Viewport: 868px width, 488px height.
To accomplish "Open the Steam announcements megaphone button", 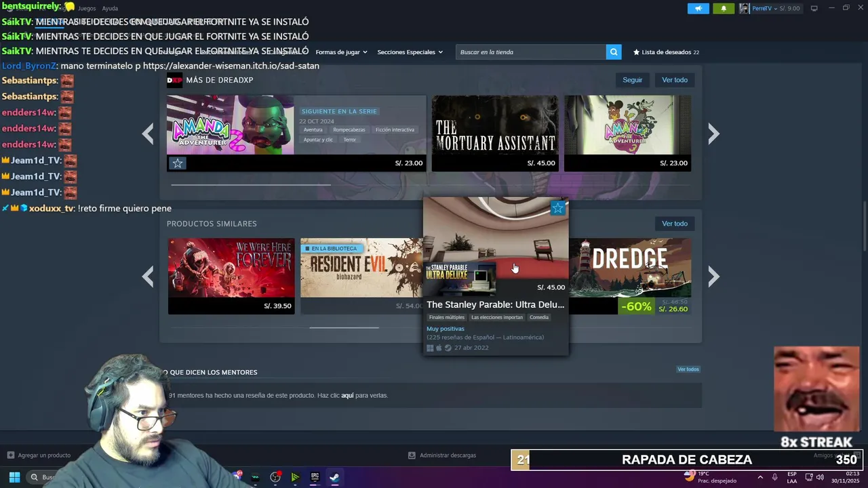I will tap(698, 8).
